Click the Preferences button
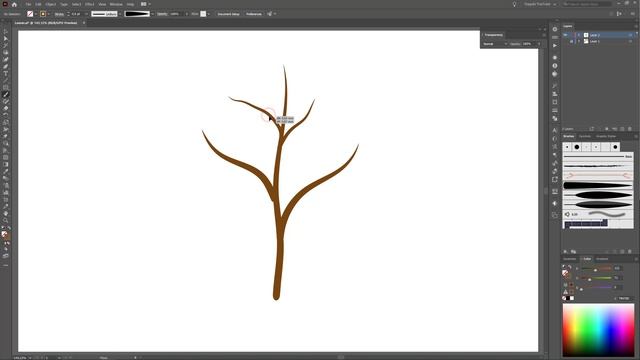 [253, 14]
